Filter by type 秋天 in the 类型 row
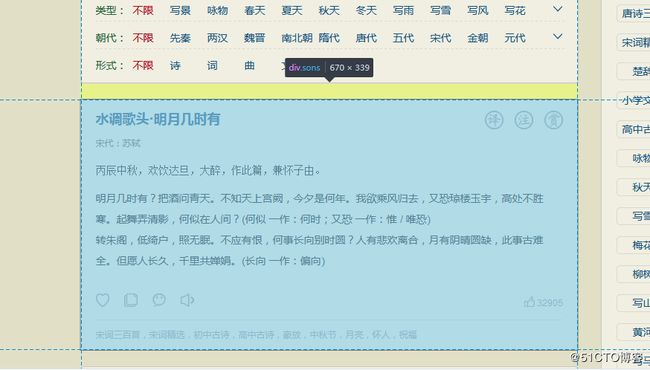This screenshot has height=370, width=650. [x=329, y=10]
